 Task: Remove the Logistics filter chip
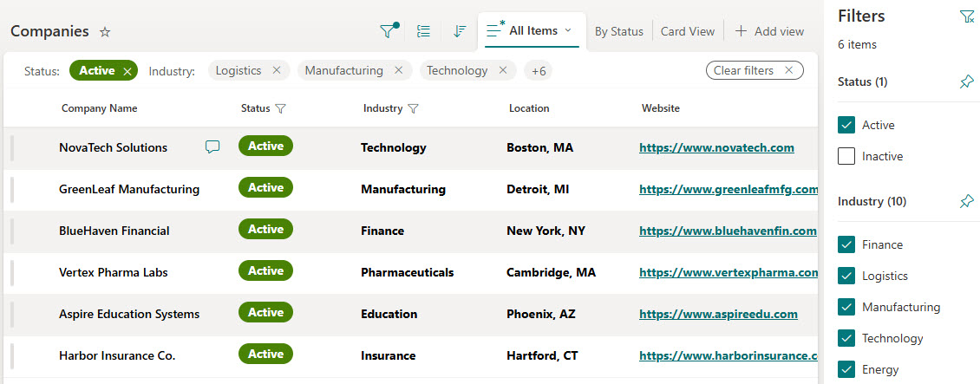(x=277, y=70)
